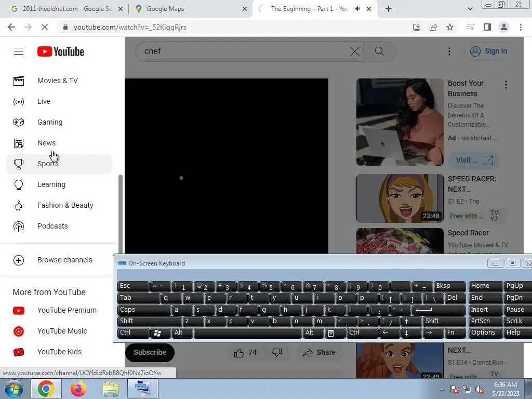
Task: Like the video with 74 likes
Action: (245, 353)
